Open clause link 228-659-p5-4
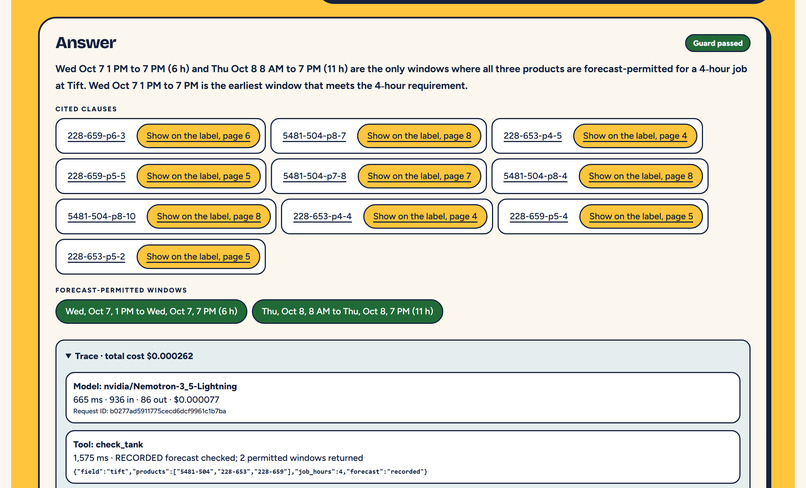Image resolution: width=806 pixels, height=488 pixels. click(539, 216)
